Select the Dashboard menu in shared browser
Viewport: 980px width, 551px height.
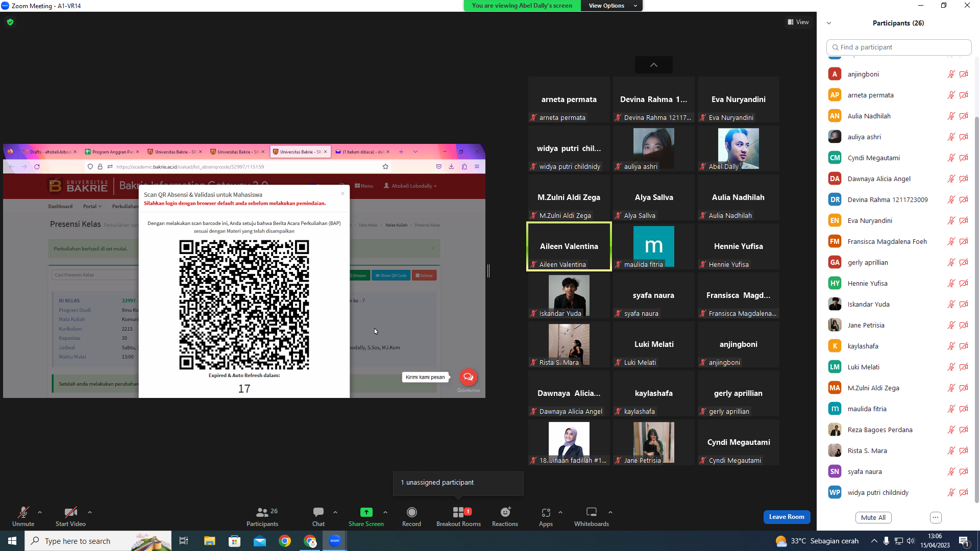[x=60, y=207]
